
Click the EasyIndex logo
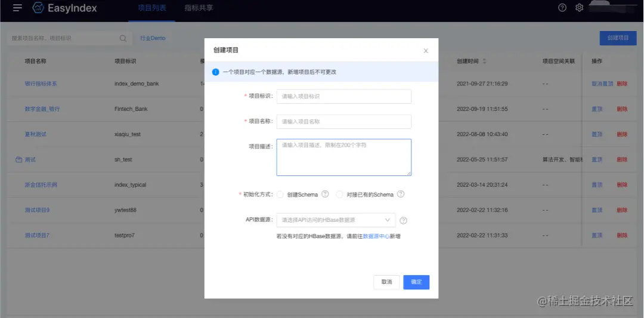pyautogui.click(x=65, y=8)
